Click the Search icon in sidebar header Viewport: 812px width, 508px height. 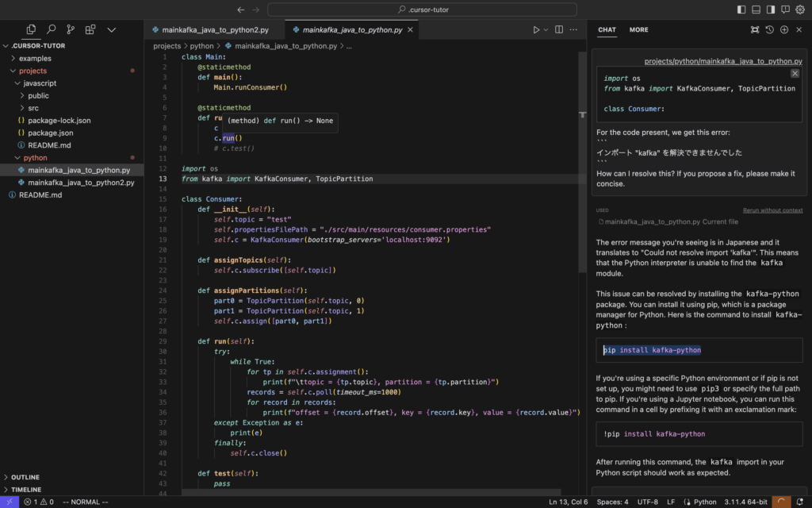[51, 29]
